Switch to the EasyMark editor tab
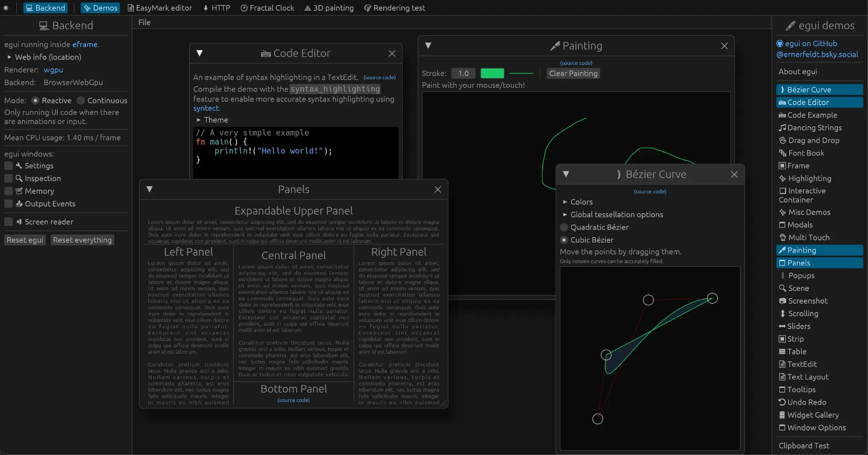This screenshot has width=868, height=455. (160, 8)
